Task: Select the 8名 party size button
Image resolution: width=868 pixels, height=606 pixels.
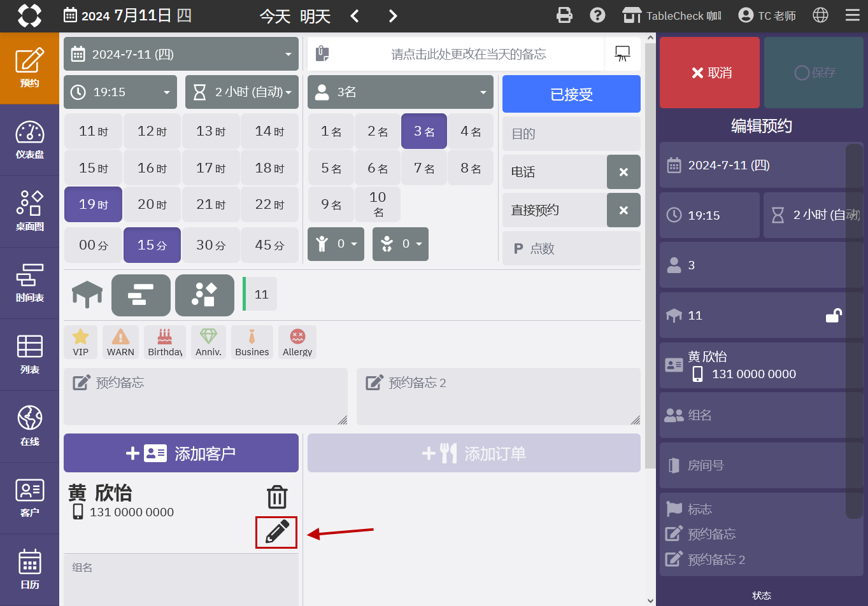Action: click(x=471, y=168)
